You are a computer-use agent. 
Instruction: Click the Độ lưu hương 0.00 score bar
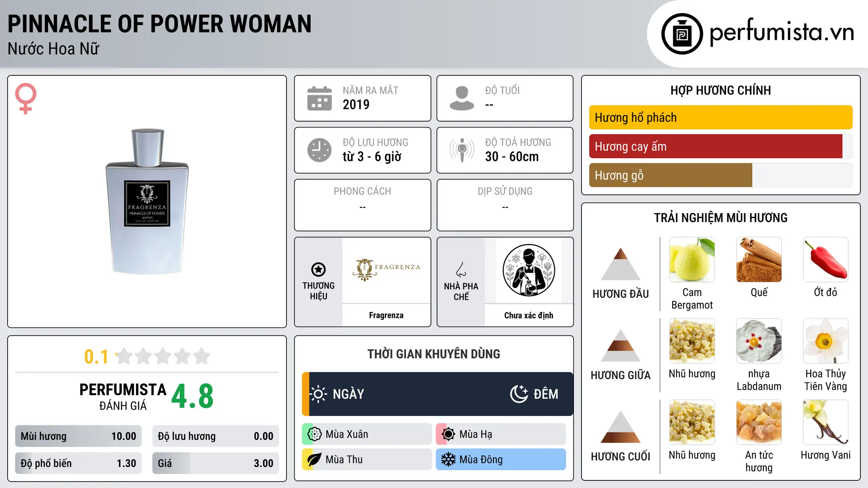[x=216, y=436]
